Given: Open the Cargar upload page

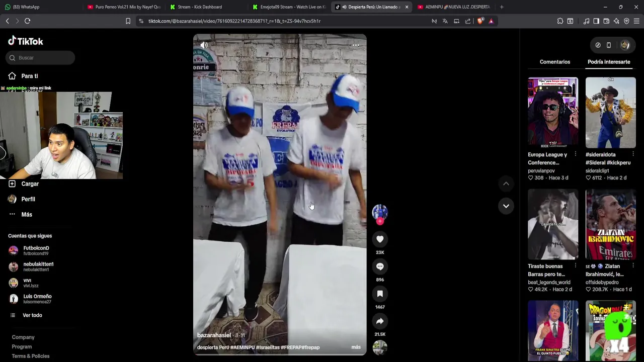Looking at the screenshot, I should tap(30, 184).
